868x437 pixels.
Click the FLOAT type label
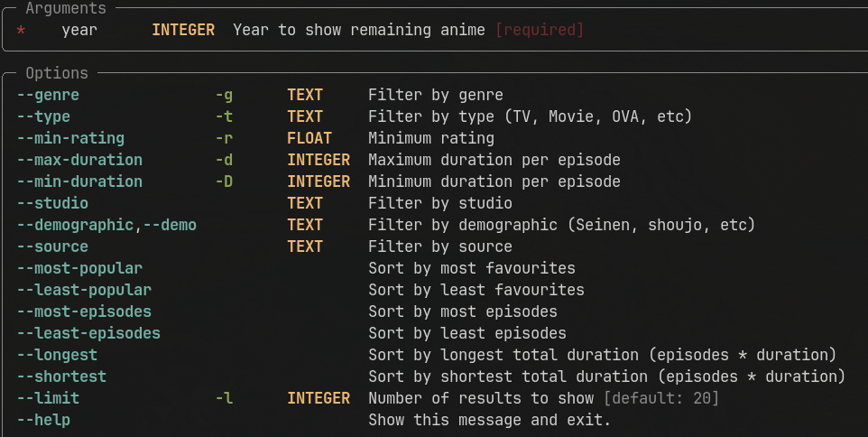[309, 138]
